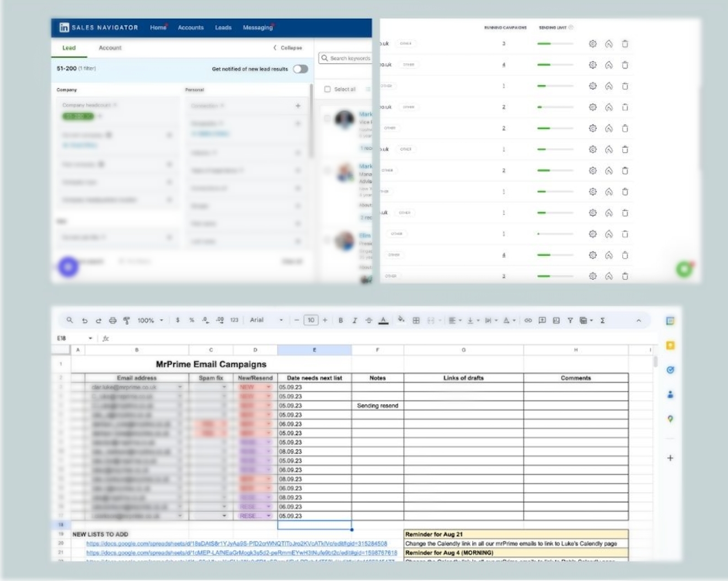The height and width of the screenshot is (581, 728).
Task: Click the Sending Limit info icon
Action: tap(571, 27)
